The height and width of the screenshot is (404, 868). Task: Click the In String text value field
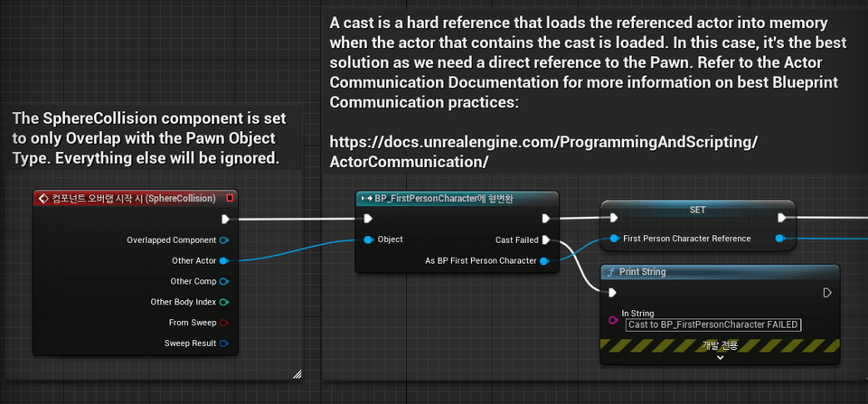[713, 324]
